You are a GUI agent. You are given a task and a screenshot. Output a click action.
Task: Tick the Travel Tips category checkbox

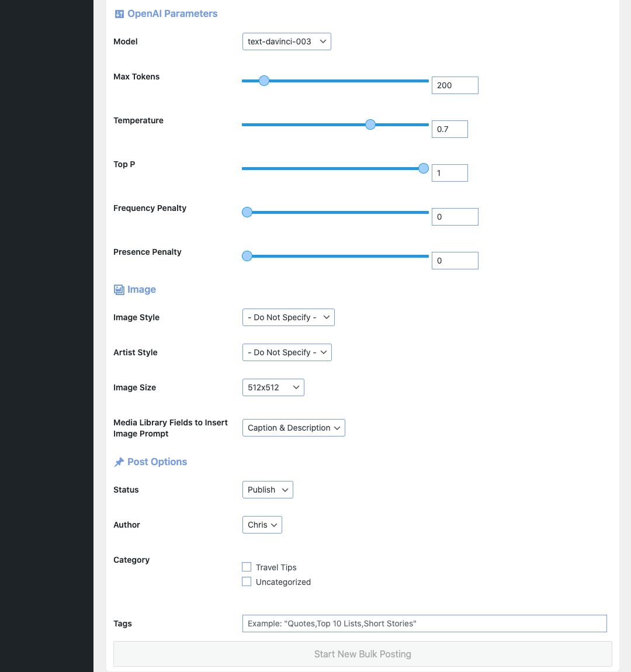click(247, 567)
